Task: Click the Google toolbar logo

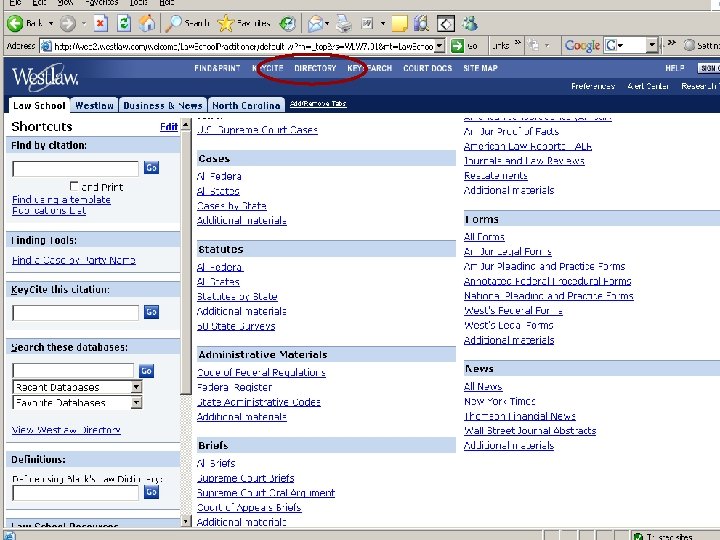Action: pos(582,45)
